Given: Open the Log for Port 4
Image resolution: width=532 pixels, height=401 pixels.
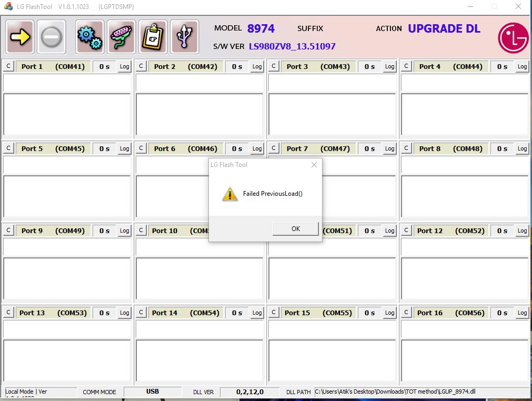Looking at the screenshot, I should pyautogui.click(x=522, y=66).
